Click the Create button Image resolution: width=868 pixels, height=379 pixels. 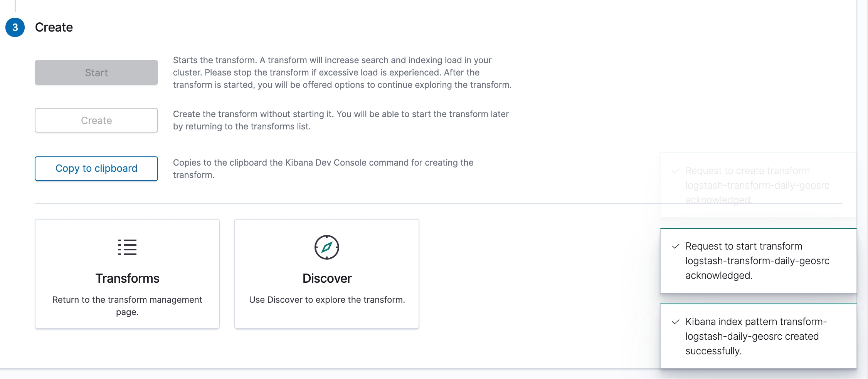(x=96, y=120)
